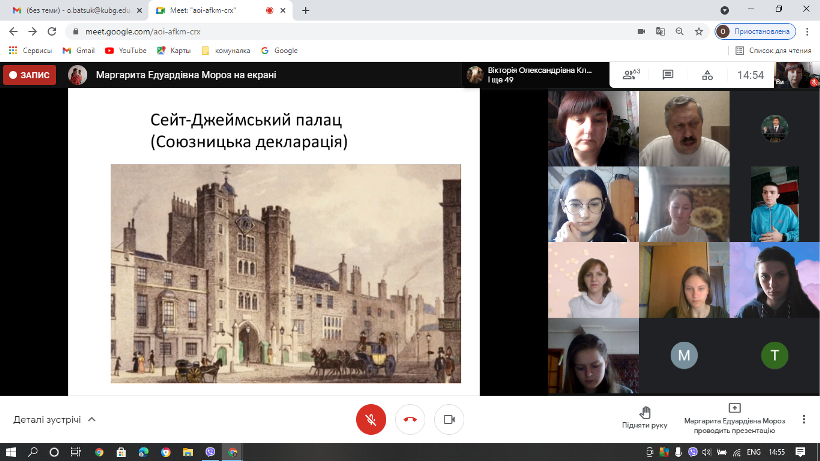Open the Windows Start menu
Viewport: 820px width, 461px height.
[x=12, y=452]
